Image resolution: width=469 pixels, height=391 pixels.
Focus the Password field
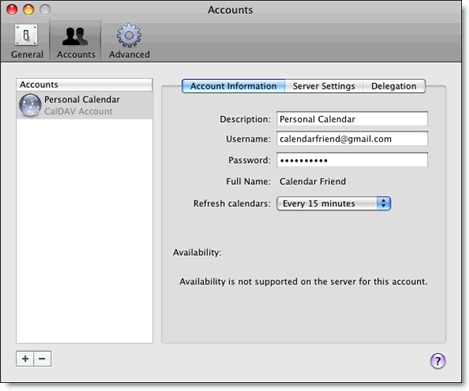pyautogui.click(x=352, y=160)
